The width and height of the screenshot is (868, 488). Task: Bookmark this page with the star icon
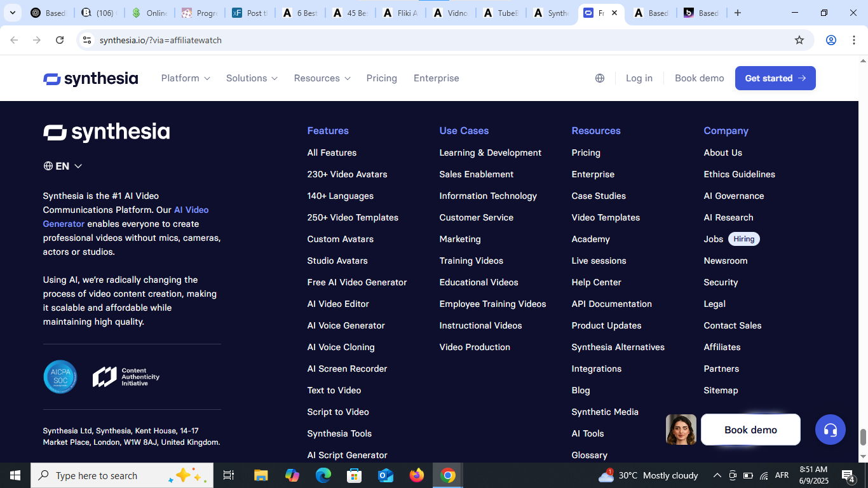click(x=799, y=40)
